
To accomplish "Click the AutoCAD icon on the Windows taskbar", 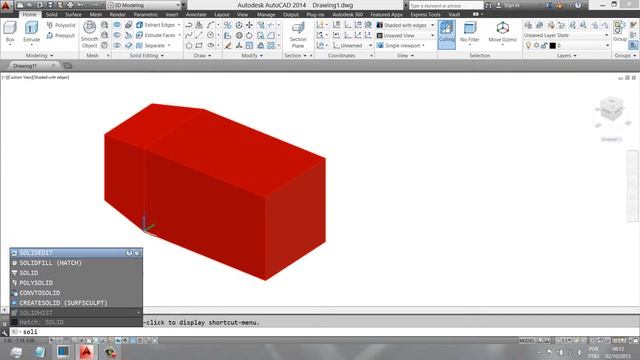I will pyautogui.click(x=86, y=351).
